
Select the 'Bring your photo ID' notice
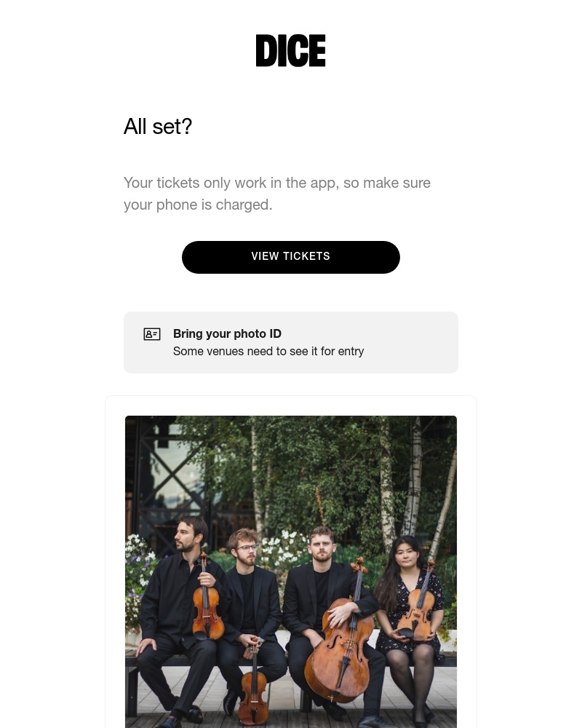(x=227, y=334)
